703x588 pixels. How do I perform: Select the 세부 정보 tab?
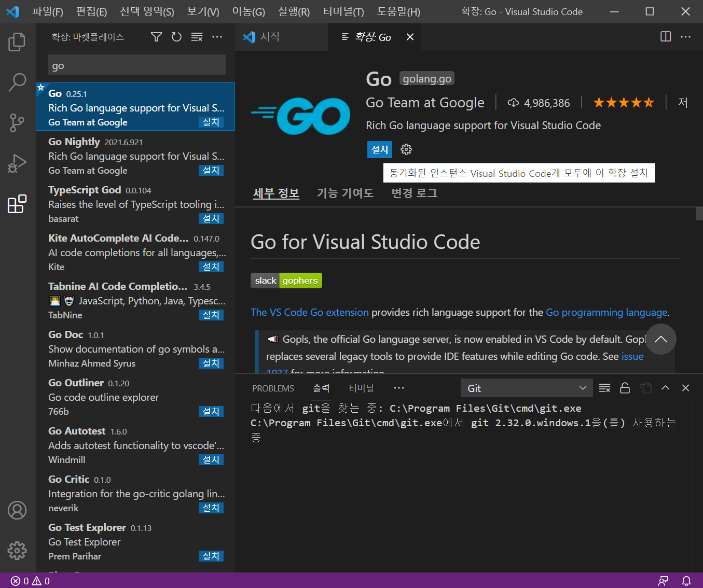[x=276, y=193]
